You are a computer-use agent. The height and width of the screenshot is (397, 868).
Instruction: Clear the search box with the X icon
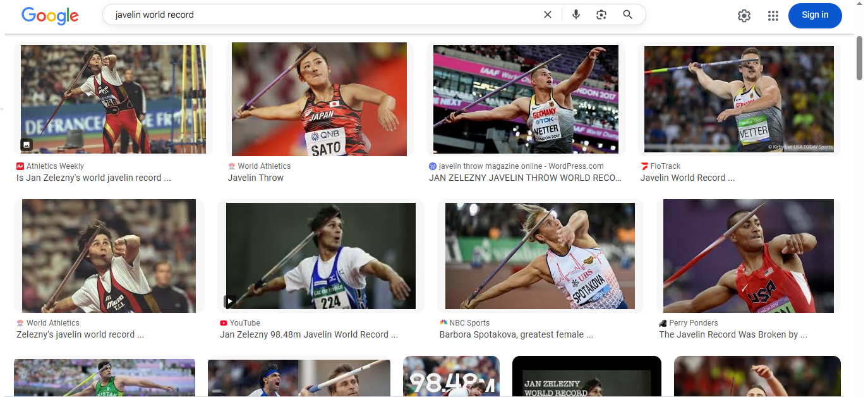[x=548, y=15]
